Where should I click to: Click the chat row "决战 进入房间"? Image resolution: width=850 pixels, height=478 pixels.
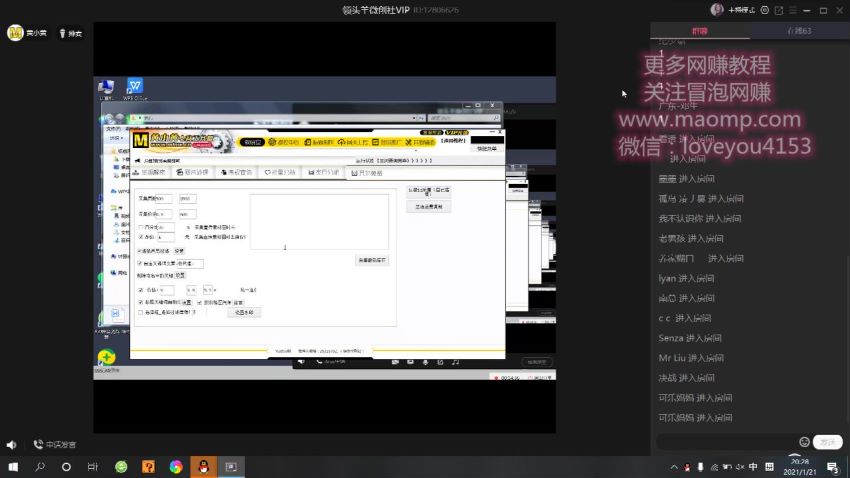click(686, 378)
